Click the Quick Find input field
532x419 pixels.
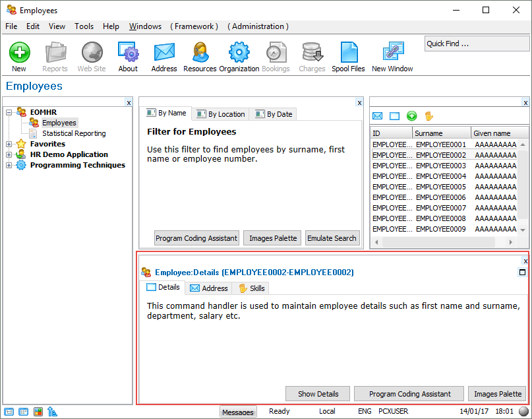coord(477,44)
